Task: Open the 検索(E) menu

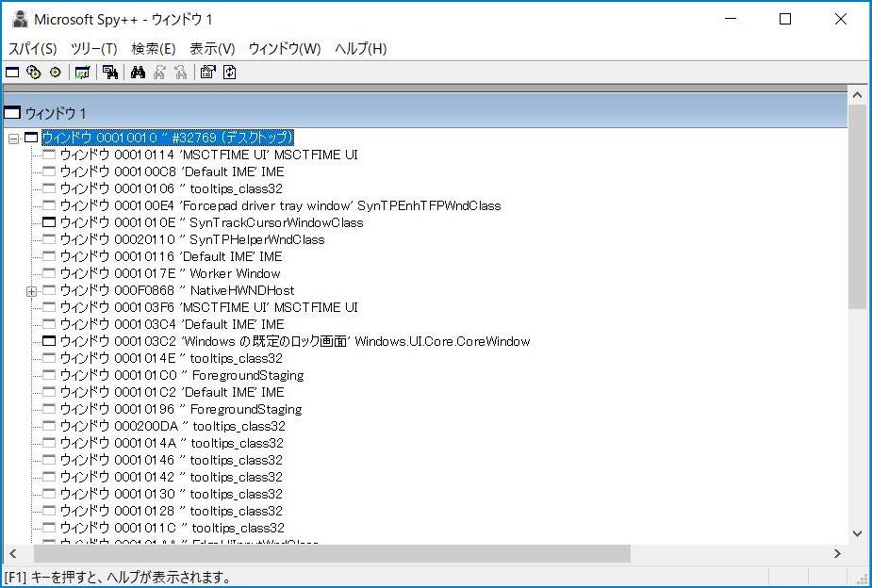Action: [154, 49]
